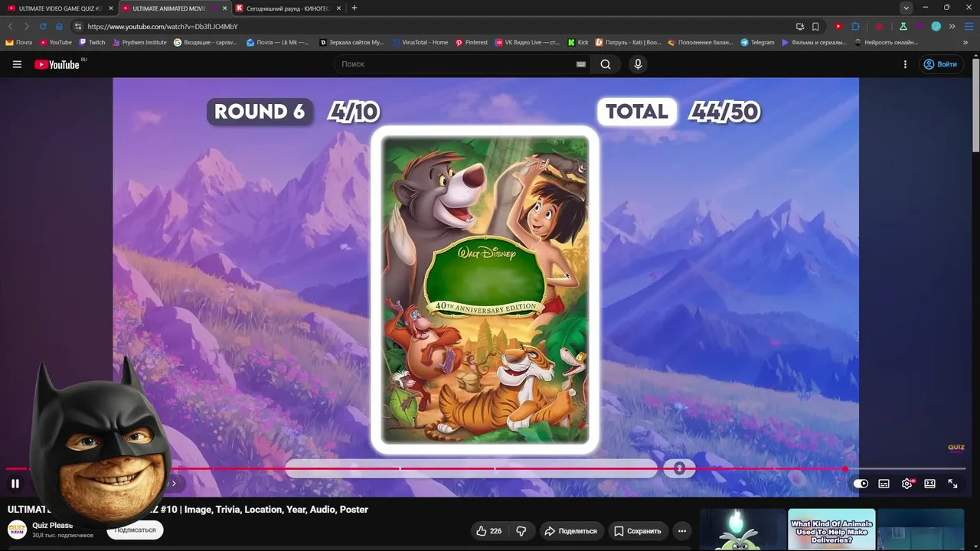
Task: Open more actions ellipsis under the video
Action: [682, 531]
